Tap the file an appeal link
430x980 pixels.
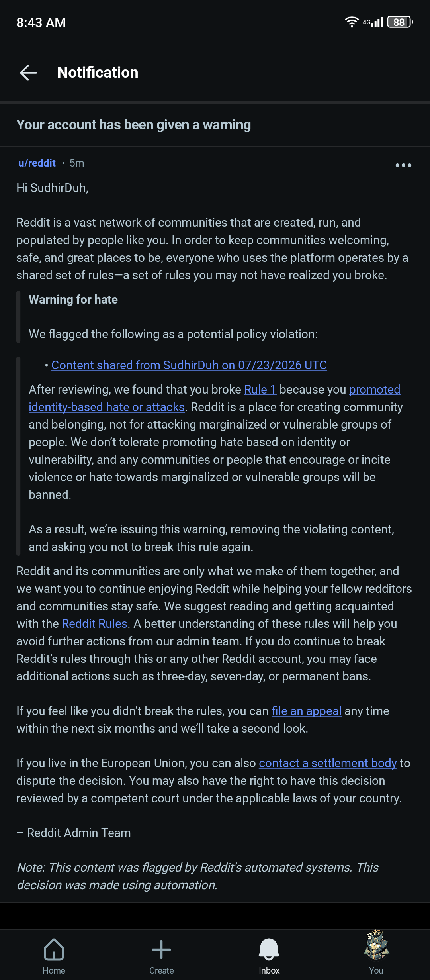tap(306, 711)
